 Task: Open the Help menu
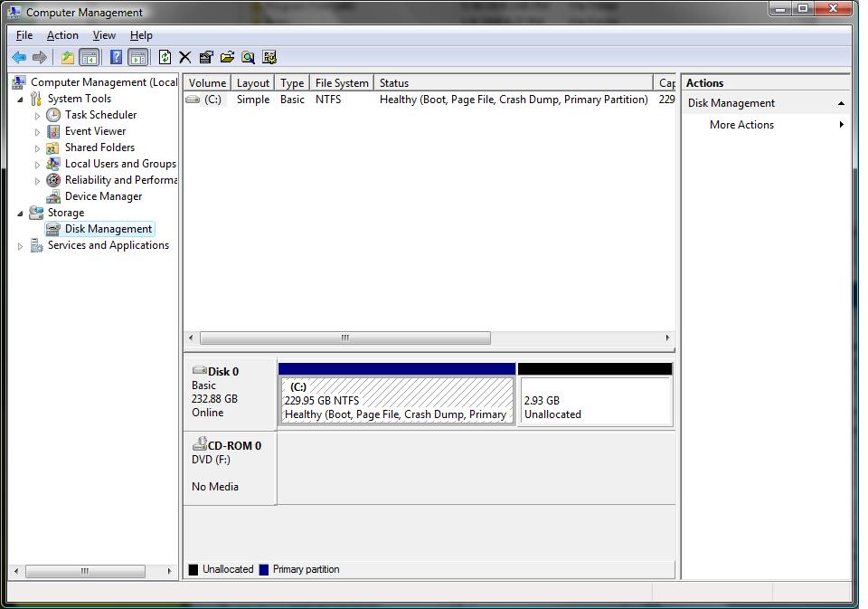point(141,35)
